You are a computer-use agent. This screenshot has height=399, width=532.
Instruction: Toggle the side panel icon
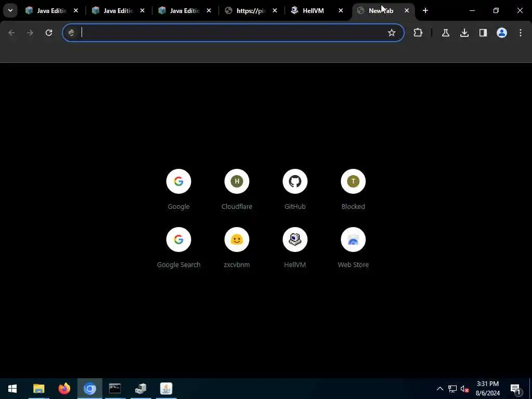tap(483, 33)
